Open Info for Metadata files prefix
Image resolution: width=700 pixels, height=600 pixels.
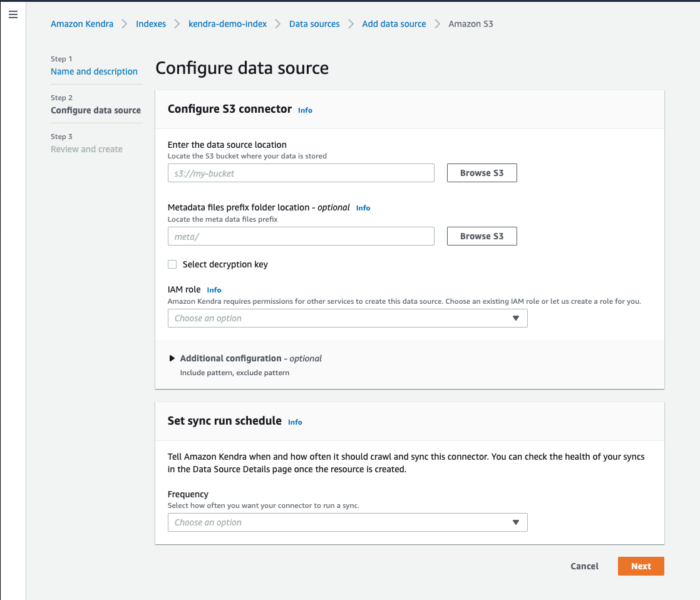(363, 208)
